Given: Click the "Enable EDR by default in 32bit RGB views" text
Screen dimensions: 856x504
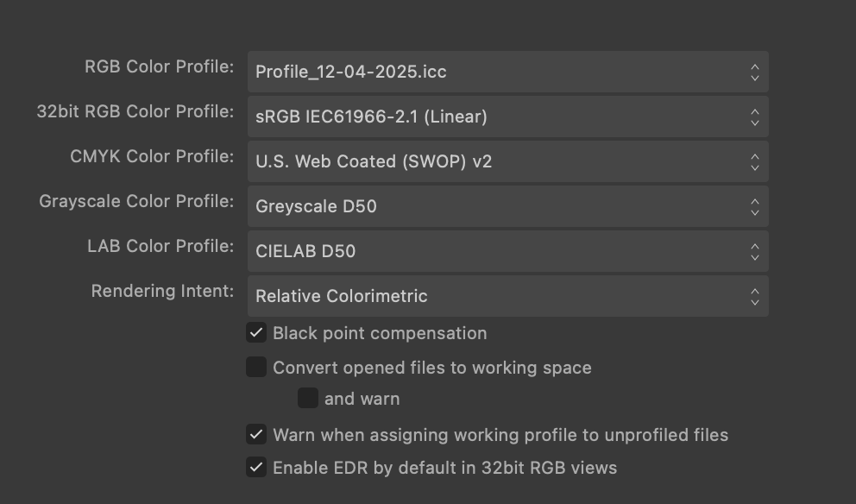Looking at the screenshot, I should [445, 468].
